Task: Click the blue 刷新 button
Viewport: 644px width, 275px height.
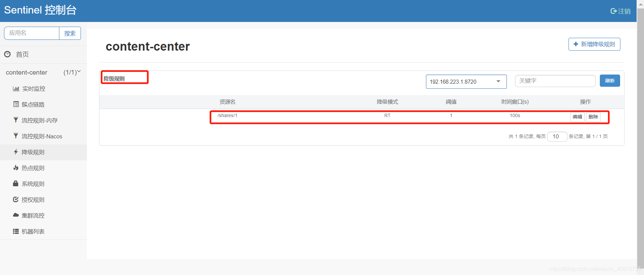Action: tap(610, 81)
